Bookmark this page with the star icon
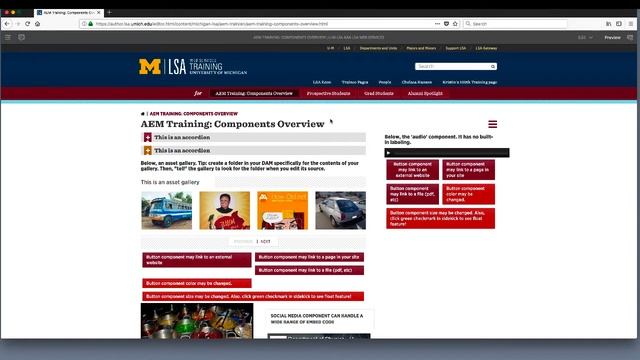The image size is (640, 360). coord(455,24)
